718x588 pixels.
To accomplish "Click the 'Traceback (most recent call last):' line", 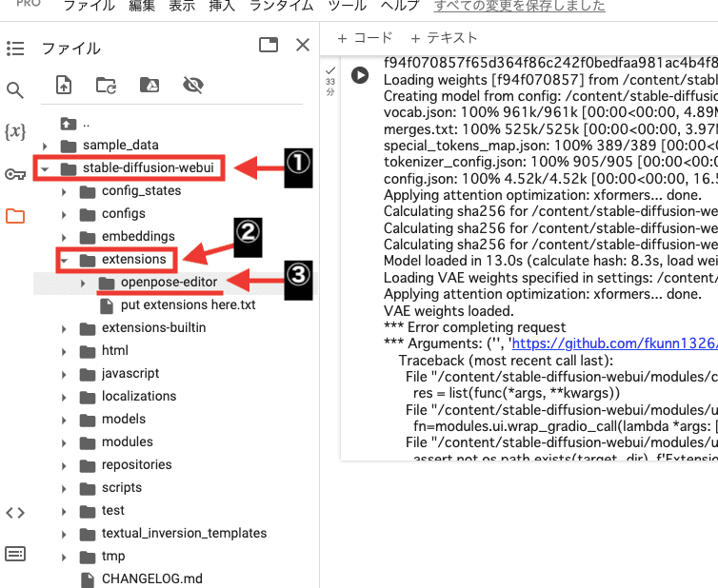I will pyautogui.click(x=506, y=361).
